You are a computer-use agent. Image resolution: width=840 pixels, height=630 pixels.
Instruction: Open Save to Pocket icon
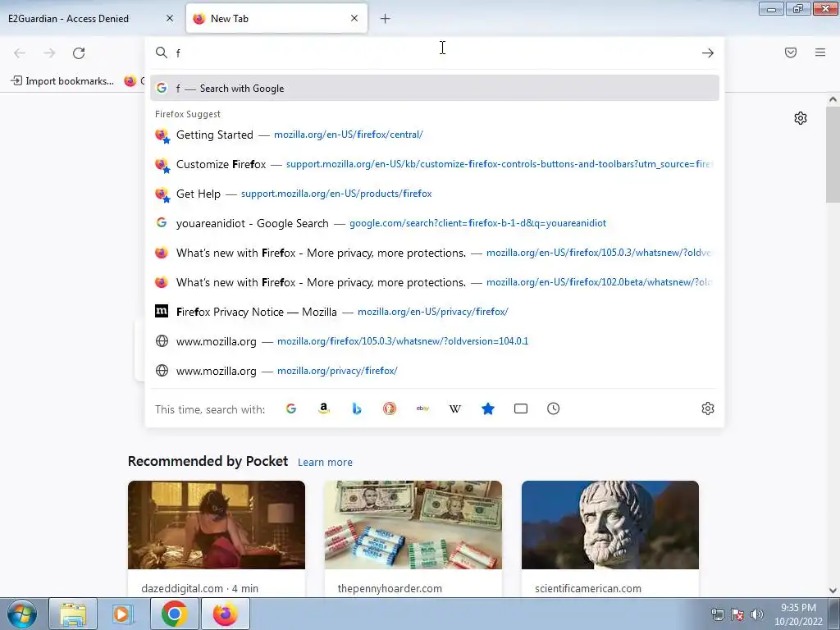pos(791,52)
